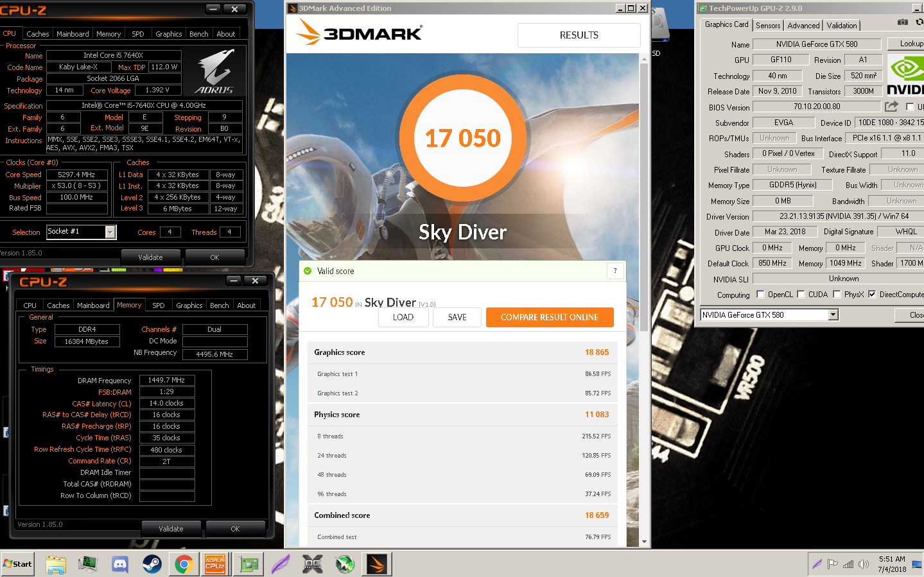Click the LOAD button in 3DMark
This screenshot has height=577, width=924.
[403, 317]
